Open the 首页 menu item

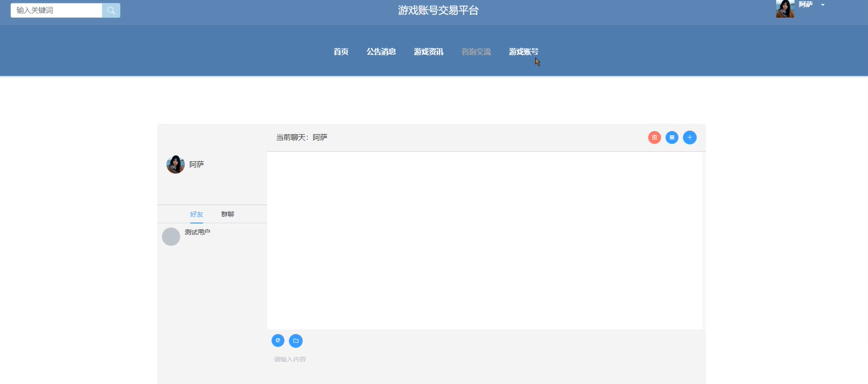coord(341,51)
